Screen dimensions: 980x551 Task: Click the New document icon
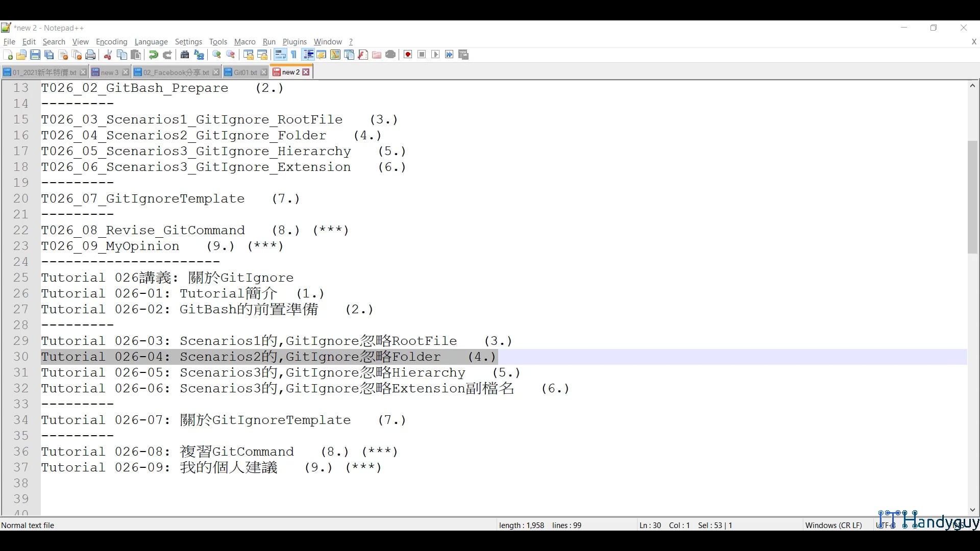coord(8,55)
